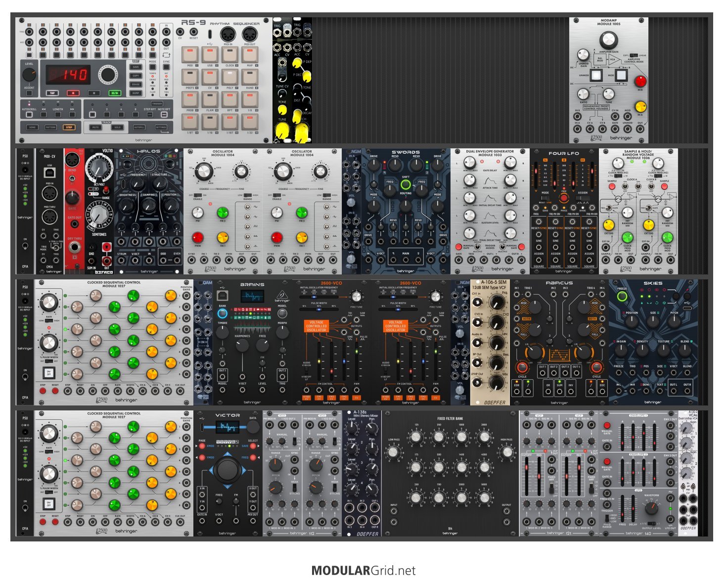Click the track SOLO button on RS-9

[x=117, y=128]
